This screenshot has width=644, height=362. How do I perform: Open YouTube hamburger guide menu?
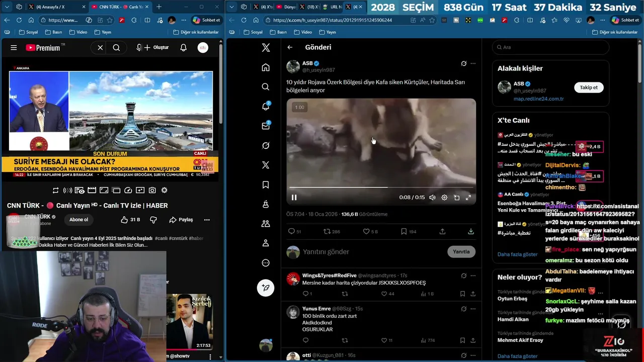tap(14, 48)
